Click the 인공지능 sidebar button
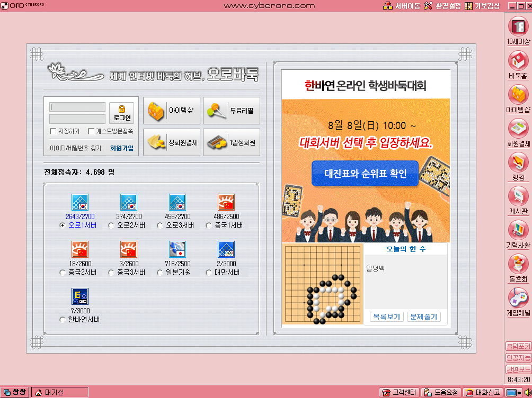 point(518,358)
